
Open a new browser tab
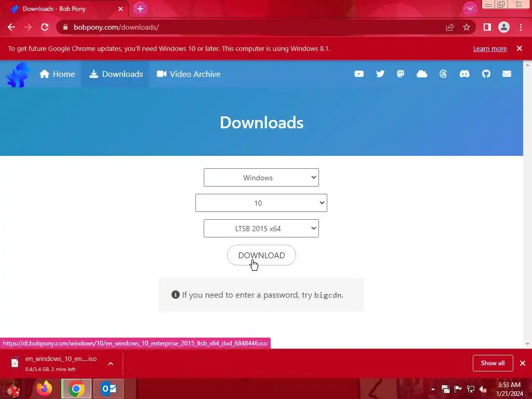click(140, 9)
